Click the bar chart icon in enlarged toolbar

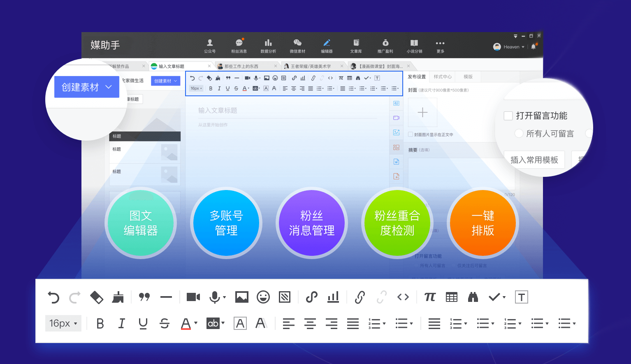click(x=333, y=297)
